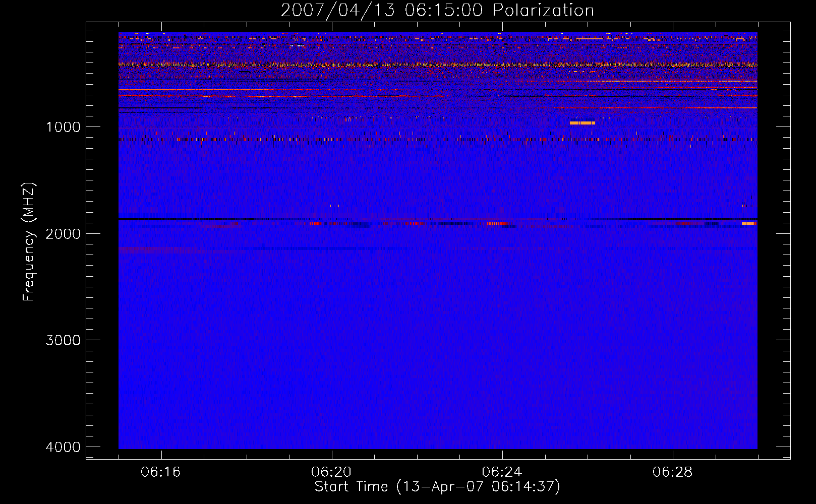Click the 3000 frequency tick label
Viewport: 816px width, 504px height.
point(63,340)
